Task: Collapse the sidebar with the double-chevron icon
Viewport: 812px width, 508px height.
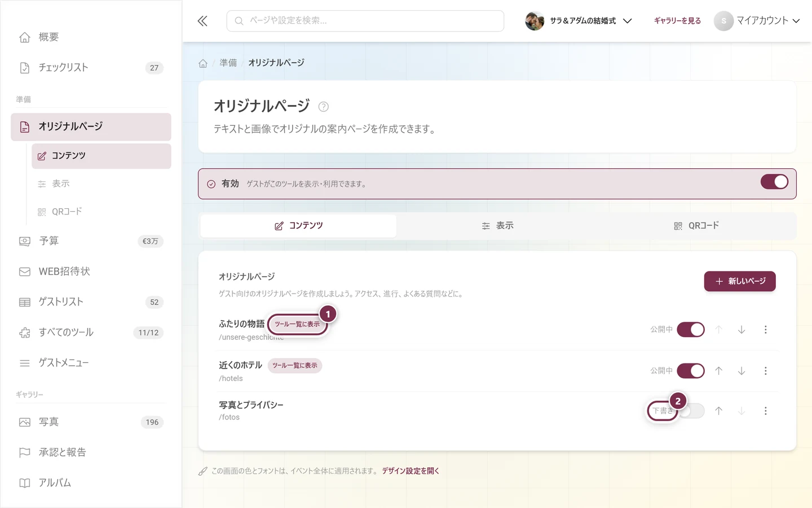Action: [x=202, y=21]
